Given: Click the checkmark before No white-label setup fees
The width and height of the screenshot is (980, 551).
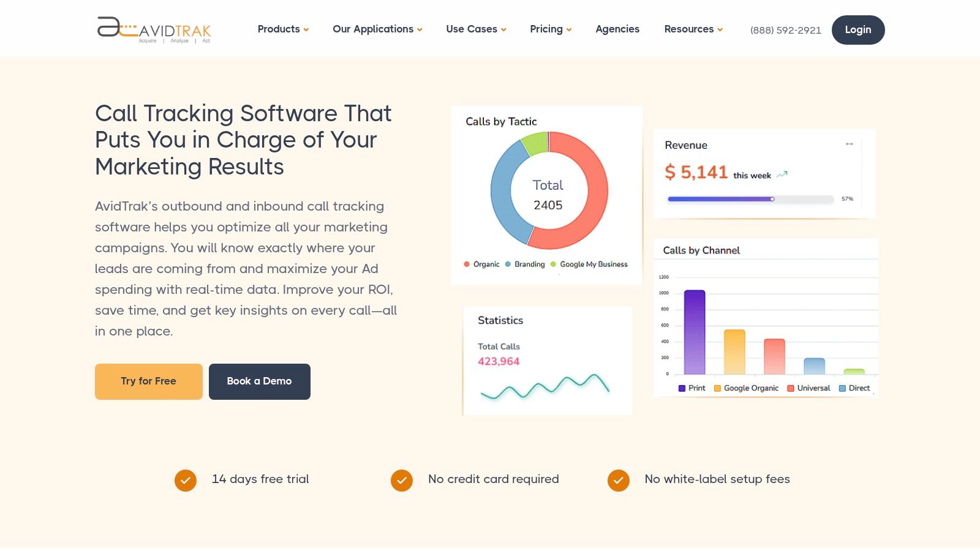Looking at the screenshot, I should click(618, 481).
